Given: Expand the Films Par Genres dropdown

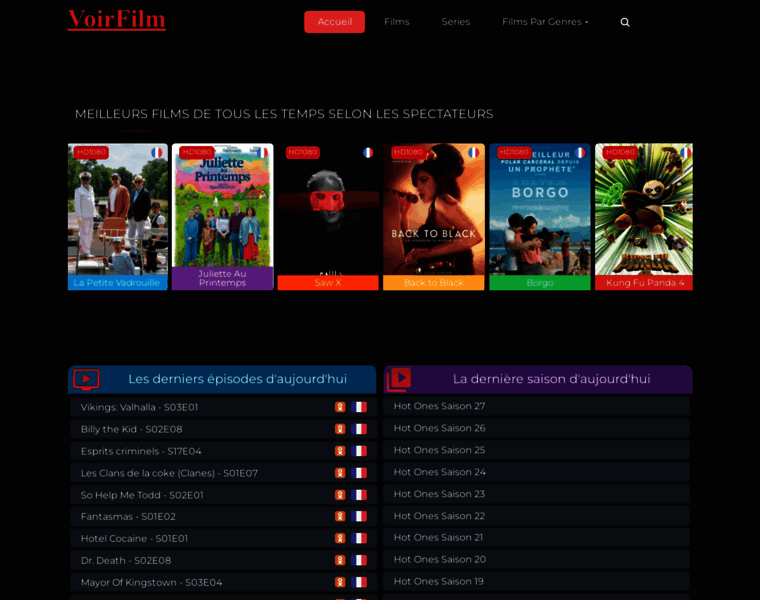Looking at the screenshot, I should (x=545, y=22).
